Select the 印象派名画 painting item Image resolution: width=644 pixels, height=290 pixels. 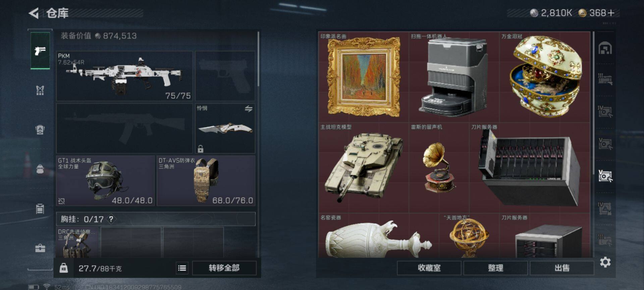click(x=363, y=77)
